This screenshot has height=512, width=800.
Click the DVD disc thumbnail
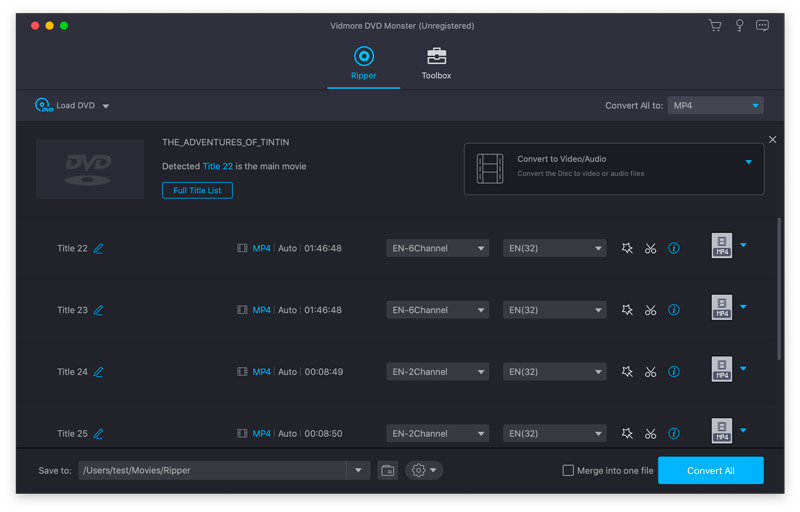(x=90, y=169)
